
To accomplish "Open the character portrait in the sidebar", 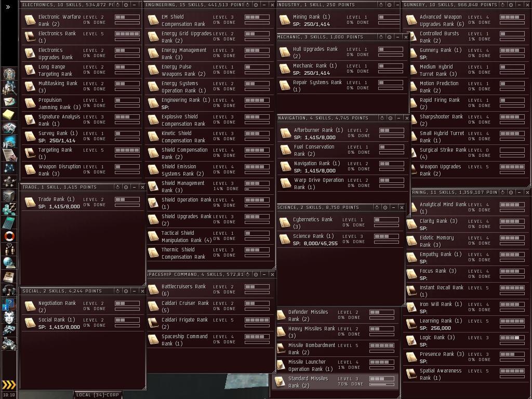I will (x=9, y=73).
